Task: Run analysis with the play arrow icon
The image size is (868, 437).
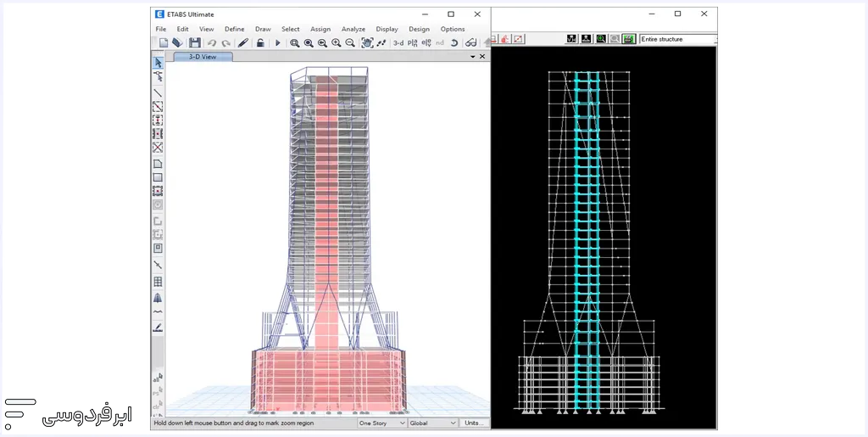Action: [x=277, y=42]
